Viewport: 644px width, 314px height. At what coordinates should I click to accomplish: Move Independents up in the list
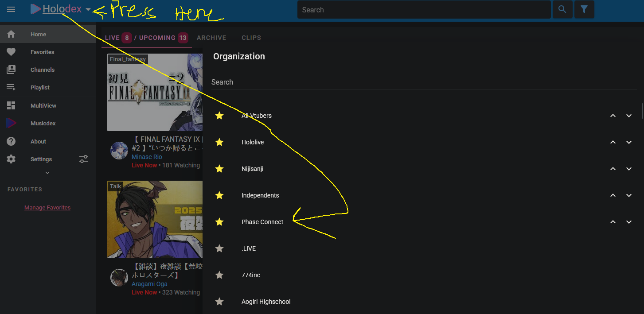point(613,195)
